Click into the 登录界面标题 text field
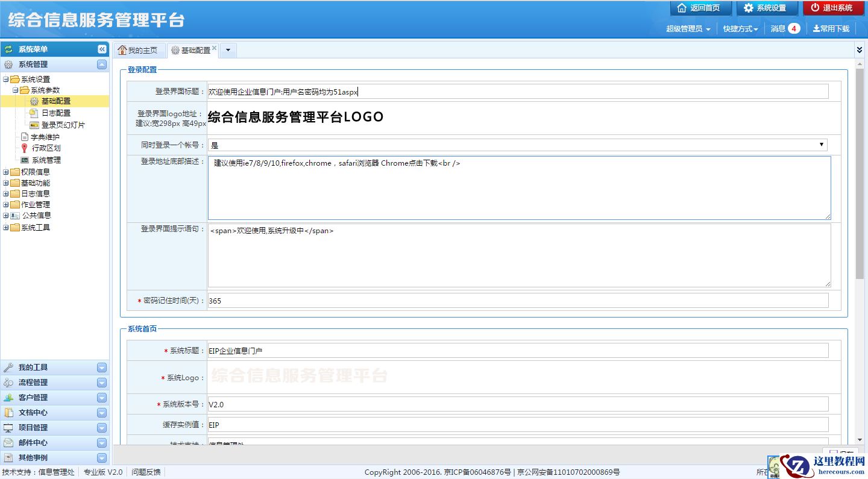 [518, 92]
